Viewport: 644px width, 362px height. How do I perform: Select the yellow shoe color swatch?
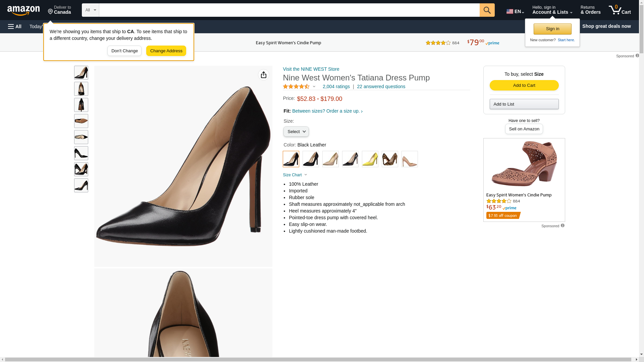[370, 159]
